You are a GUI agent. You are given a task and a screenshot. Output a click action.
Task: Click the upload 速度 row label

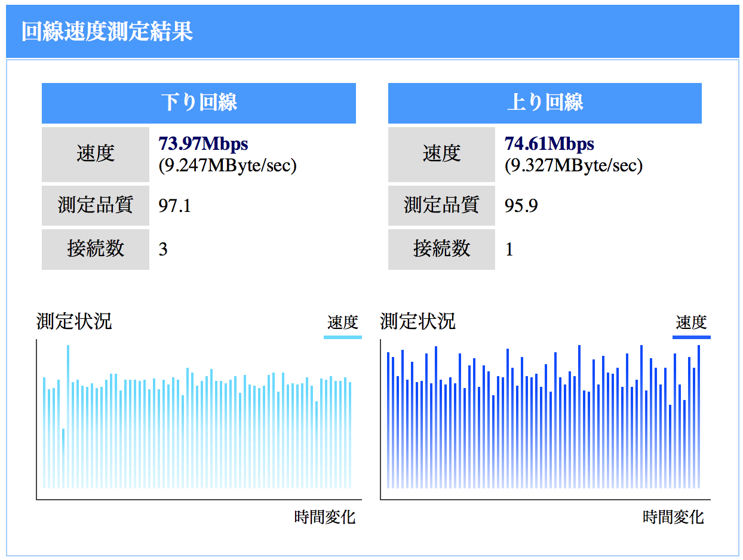pyautogui.click(x=441, y=154)
